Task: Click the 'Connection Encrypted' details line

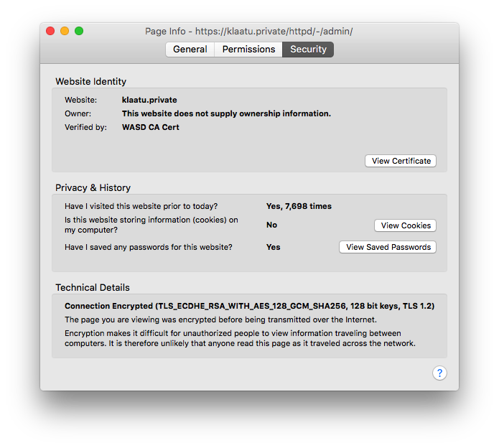Action: 250,306
